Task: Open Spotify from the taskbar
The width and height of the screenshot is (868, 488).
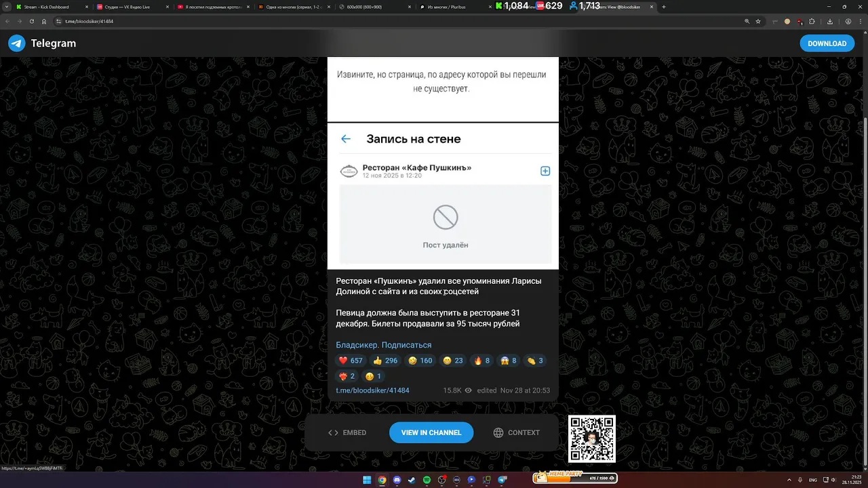Action: 427,480
